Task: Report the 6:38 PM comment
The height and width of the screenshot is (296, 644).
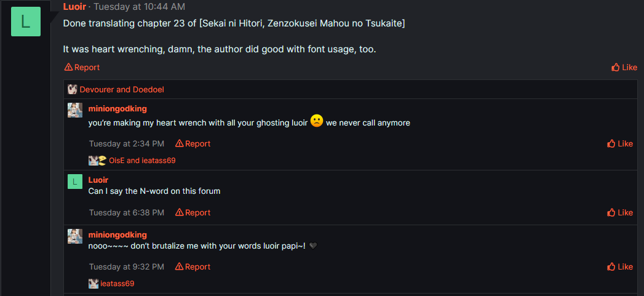Action: 193,212
